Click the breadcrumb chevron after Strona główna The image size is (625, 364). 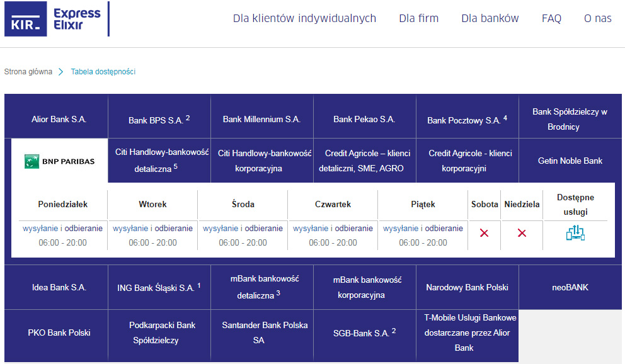[x=61, y=72]
